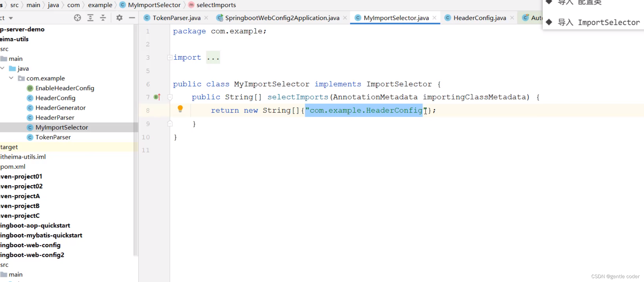This screenshot has height=282, width=644.
Task: Toggle the fold end marker on line 9
Action: pyautogui.click(x=170, y=124)
